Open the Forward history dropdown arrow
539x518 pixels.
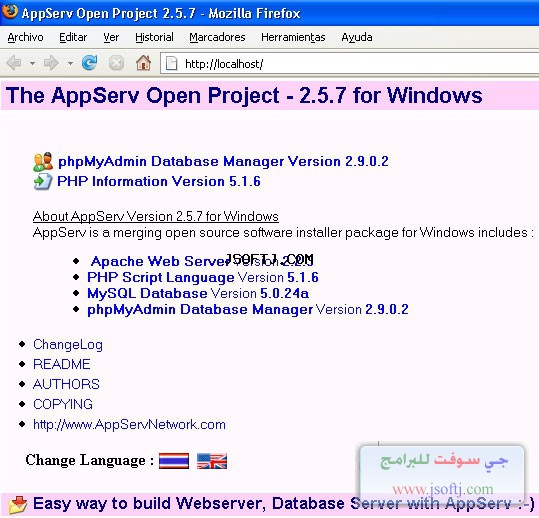70,64
